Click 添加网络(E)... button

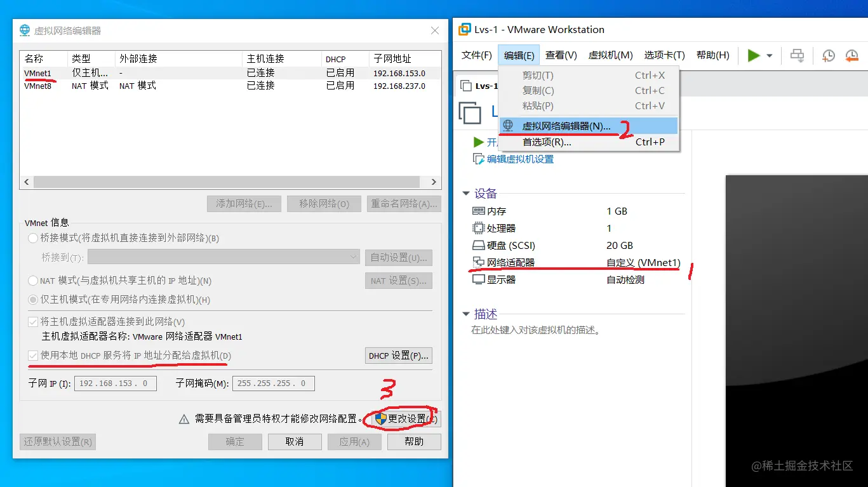pos(244,204)
